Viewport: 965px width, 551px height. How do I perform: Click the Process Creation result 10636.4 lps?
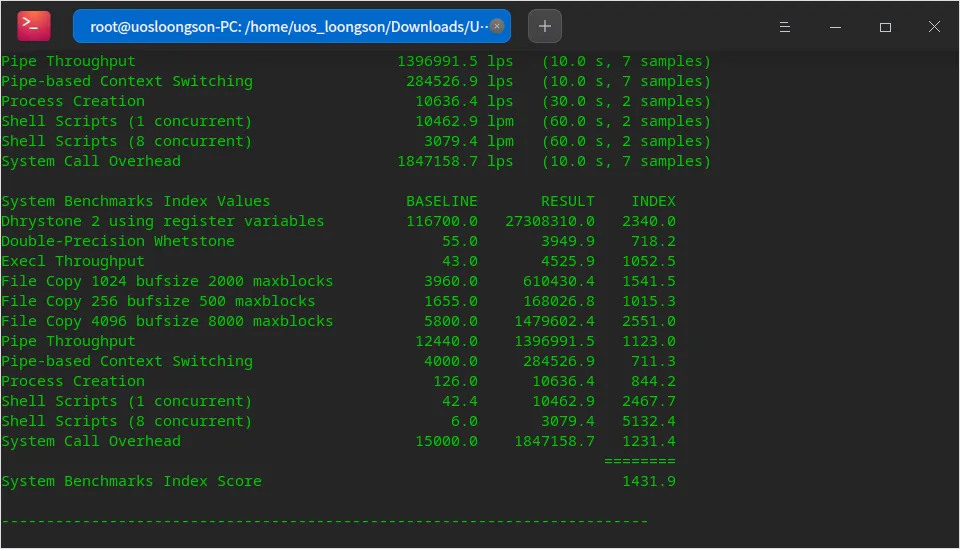463,101
